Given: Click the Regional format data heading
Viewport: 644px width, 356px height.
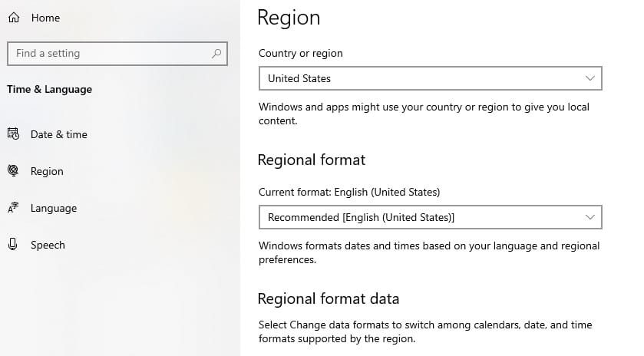Looking at the screenshot, I should pos(329,298).
